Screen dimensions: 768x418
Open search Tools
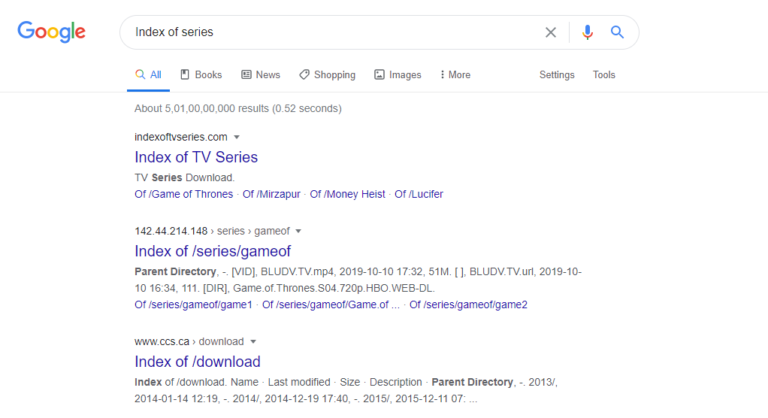point(604,74)
